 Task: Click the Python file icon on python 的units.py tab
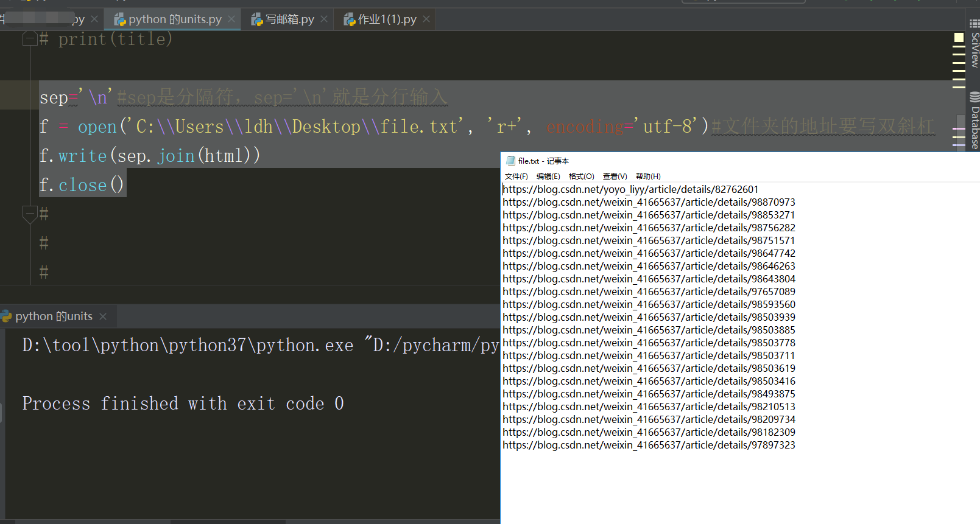tap(120, 20)
